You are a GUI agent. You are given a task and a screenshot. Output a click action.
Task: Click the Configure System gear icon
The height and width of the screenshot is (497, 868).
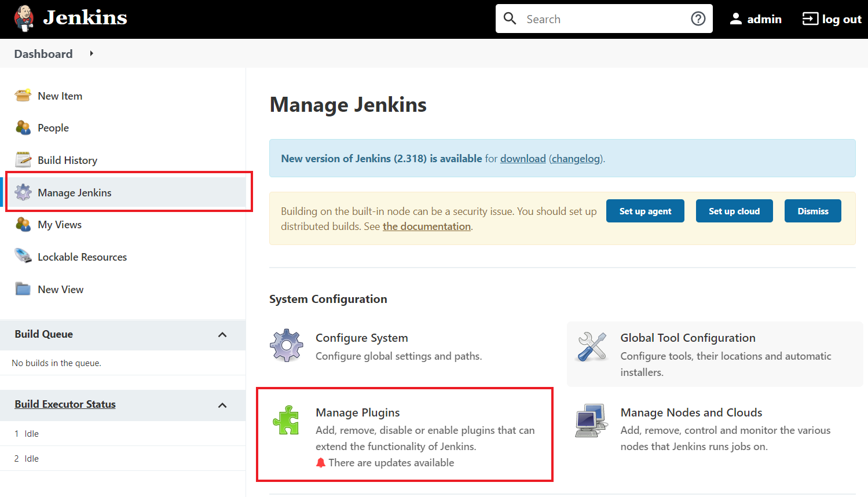[287, 346]
